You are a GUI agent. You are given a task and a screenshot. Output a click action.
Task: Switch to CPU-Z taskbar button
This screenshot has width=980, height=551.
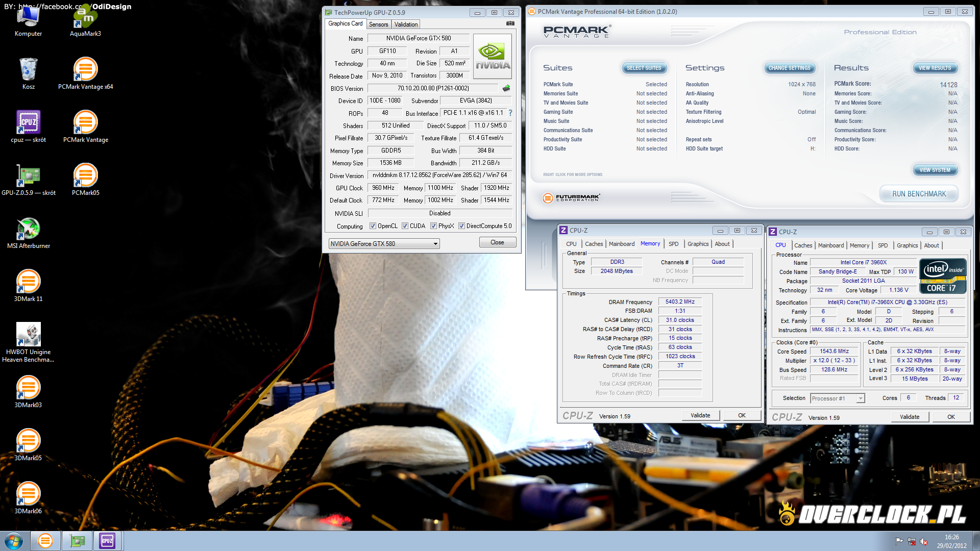(x=108, y=541)
